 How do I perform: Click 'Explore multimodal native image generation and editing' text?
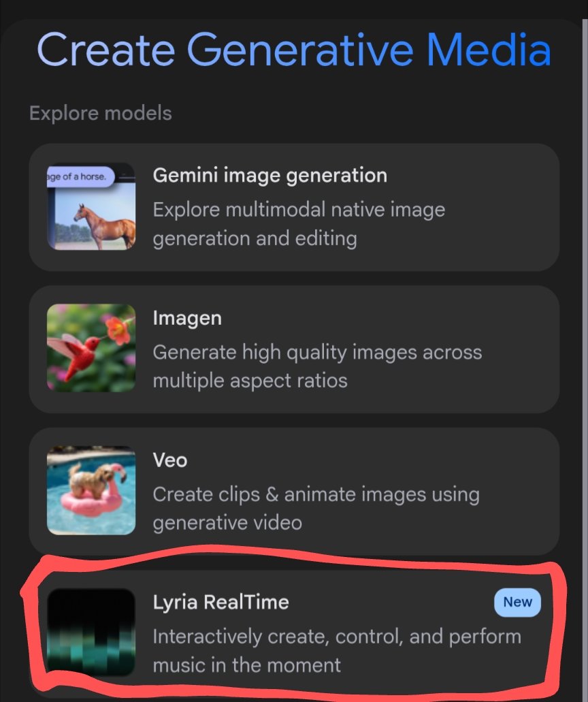[299, 223]
